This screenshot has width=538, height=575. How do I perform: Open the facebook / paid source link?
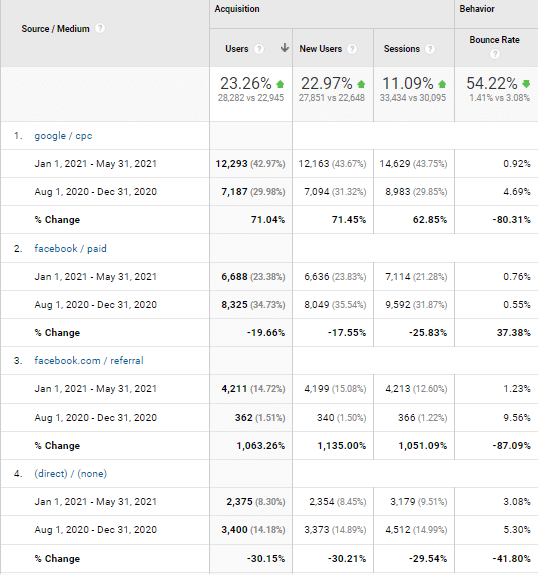[70, 249]
